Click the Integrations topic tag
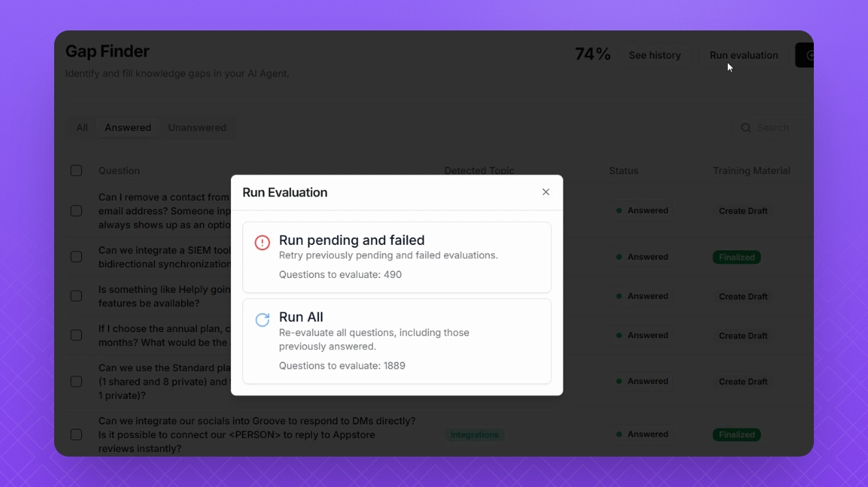 coord(474,434)
